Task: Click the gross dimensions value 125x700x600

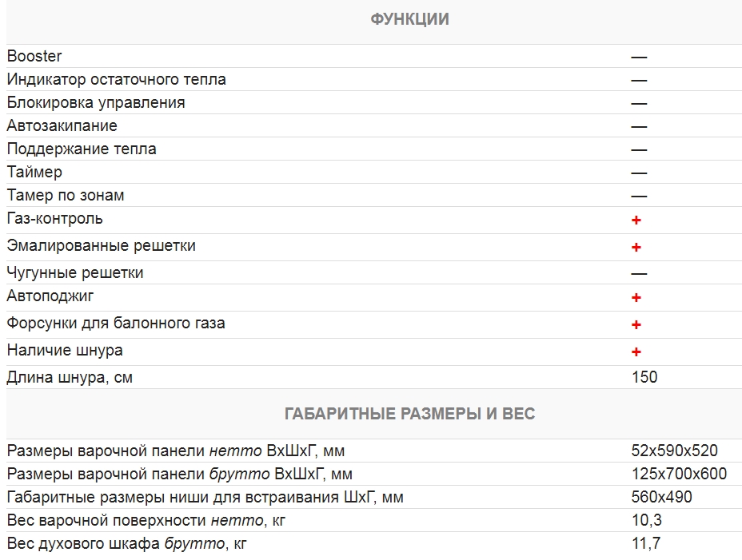Action: (x=679, y=474)
